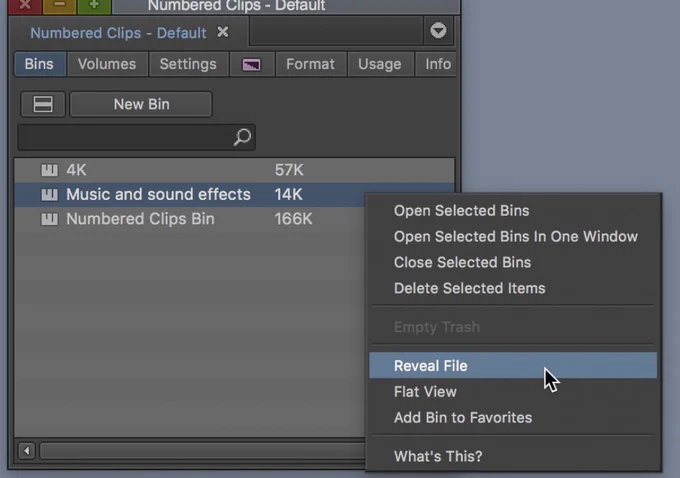Click the red window close button

tap(25, 6)
